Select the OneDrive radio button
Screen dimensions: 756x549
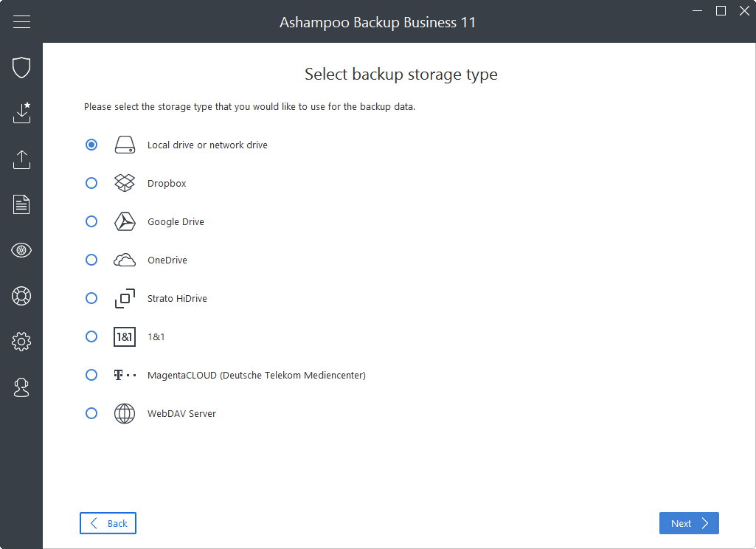91,260
